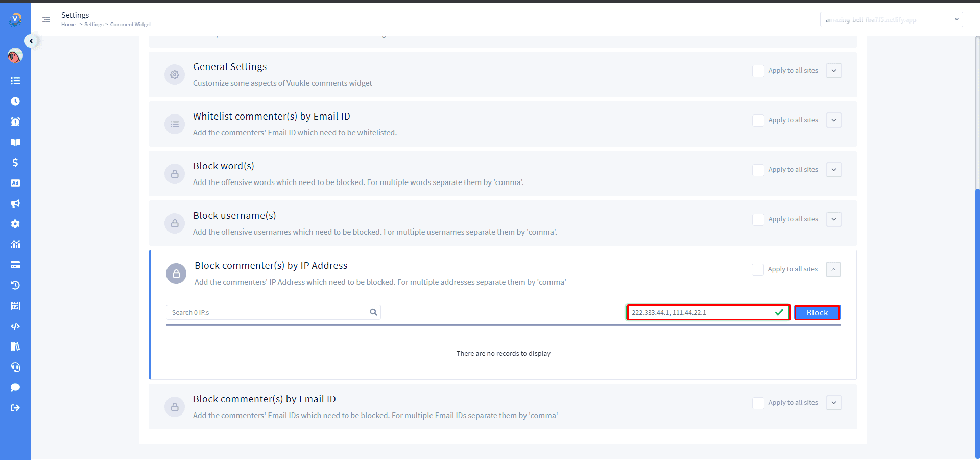The width and height of the screenshot is (980, 460).
Task: Check Apply to all sites for Whitelist commenter(s)
Action: point(758,120)
